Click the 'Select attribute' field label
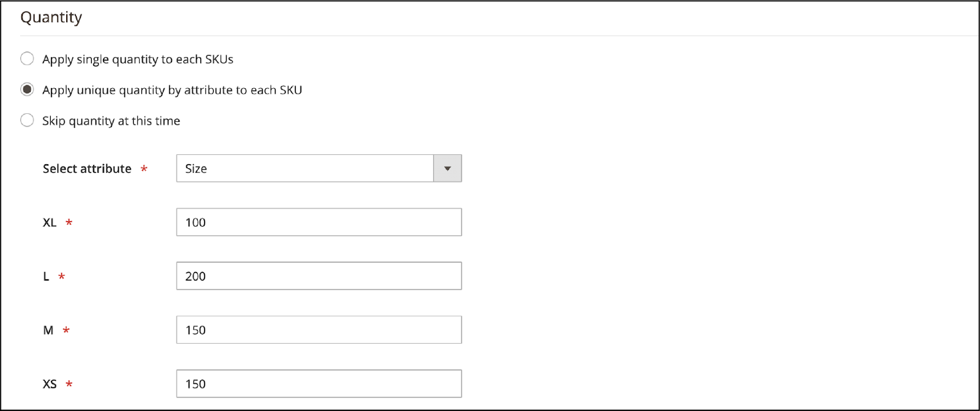The height and width of the screenshot is (411, 980). (x=87, y=168)
